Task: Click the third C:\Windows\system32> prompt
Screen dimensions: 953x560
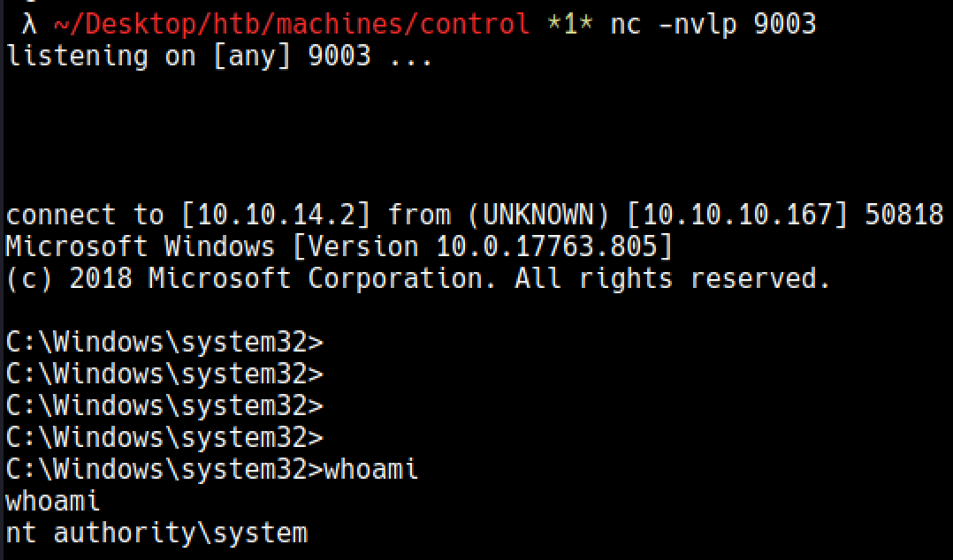Action: [164, 405]
